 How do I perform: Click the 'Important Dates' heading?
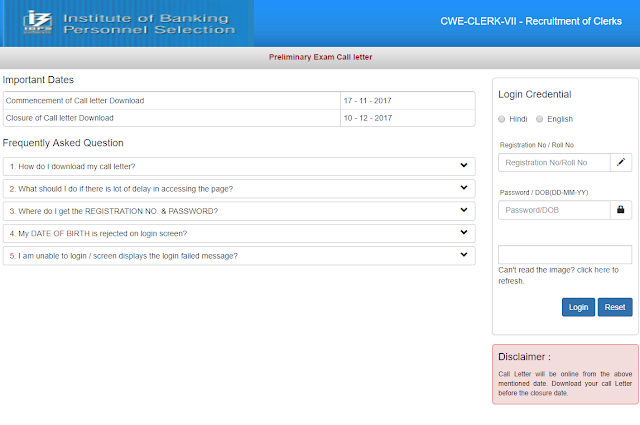coord(38,80)
